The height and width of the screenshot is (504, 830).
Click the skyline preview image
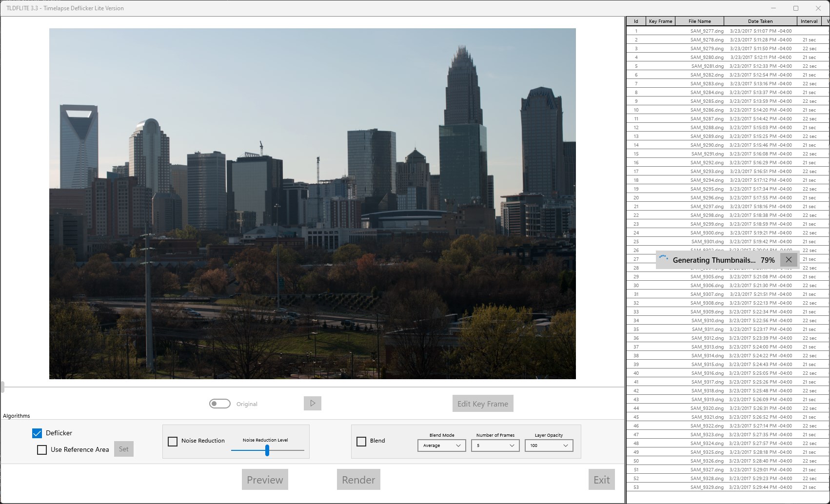pyautogui.click(x=313, y=204)
